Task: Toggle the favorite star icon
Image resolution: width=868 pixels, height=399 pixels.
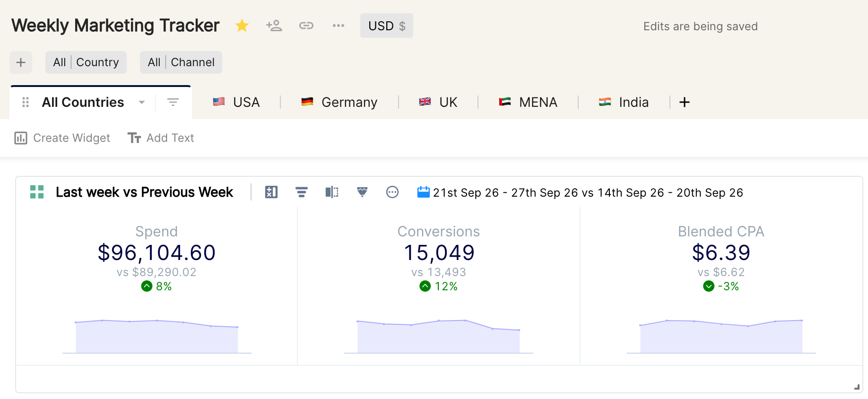Action: pyautogui.click(x=242, y=26)
